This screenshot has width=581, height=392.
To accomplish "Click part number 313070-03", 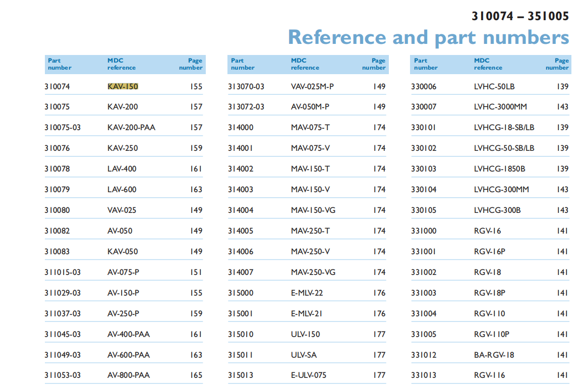I will coord(246,86).
